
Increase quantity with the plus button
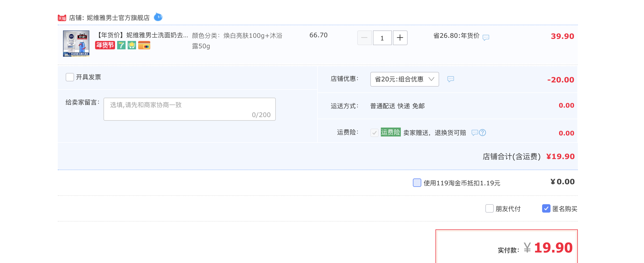click(x=400, y=38)
